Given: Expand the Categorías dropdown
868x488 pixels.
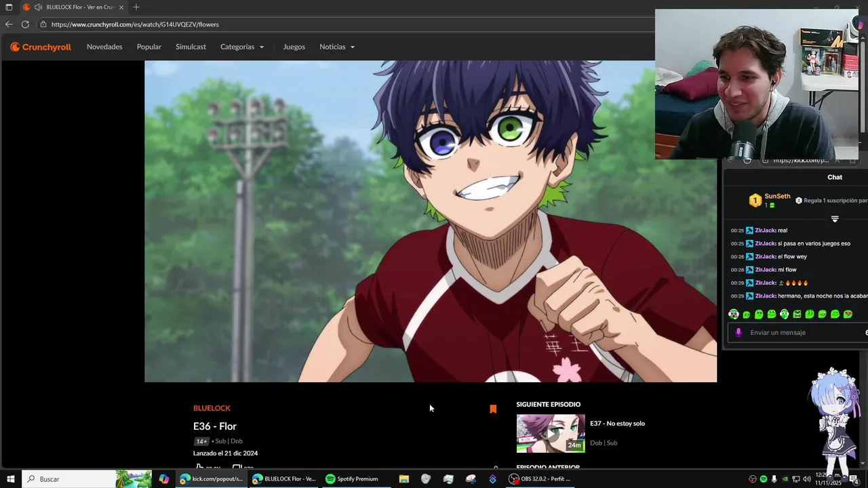Looking at the screenshot, I should [242, 47].
